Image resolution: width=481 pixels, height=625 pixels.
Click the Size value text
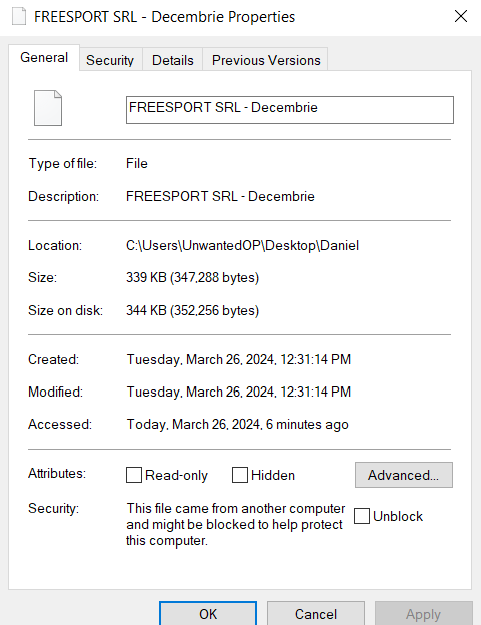tap(192, 277)
